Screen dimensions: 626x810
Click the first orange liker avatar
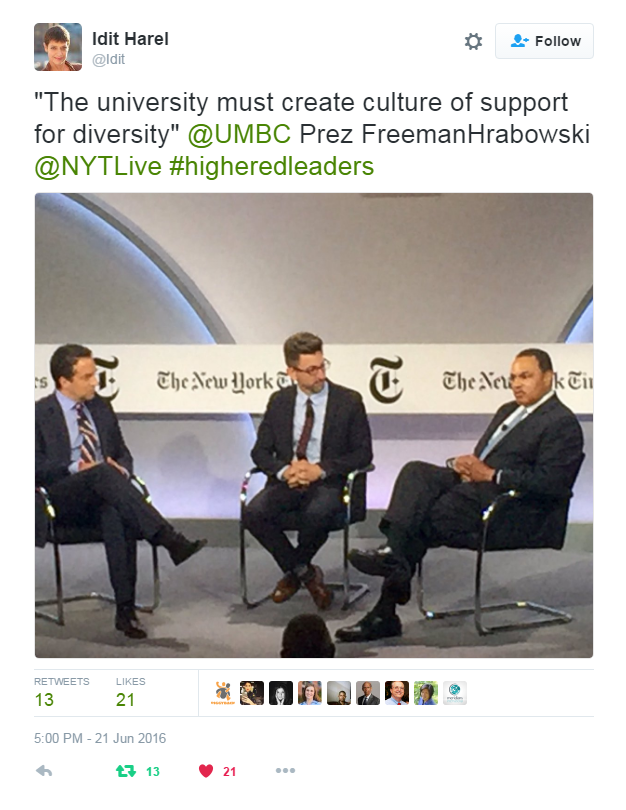pos(223,693)
